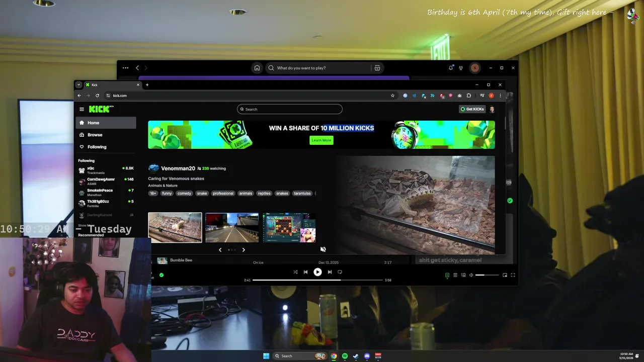Open the Kick hamburger sidebar menu
The height and width of the screenshot is (362, 644).
(82, 109)
